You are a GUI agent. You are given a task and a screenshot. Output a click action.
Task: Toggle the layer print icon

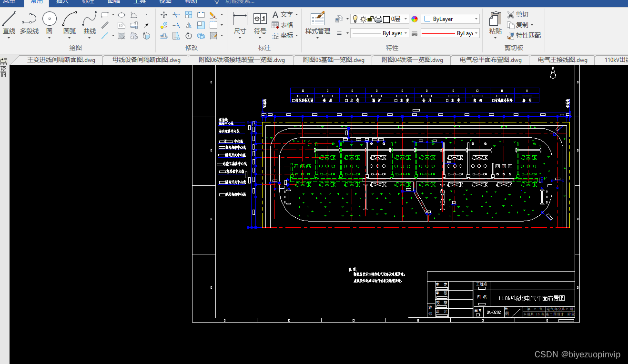(x=378, y=19)
